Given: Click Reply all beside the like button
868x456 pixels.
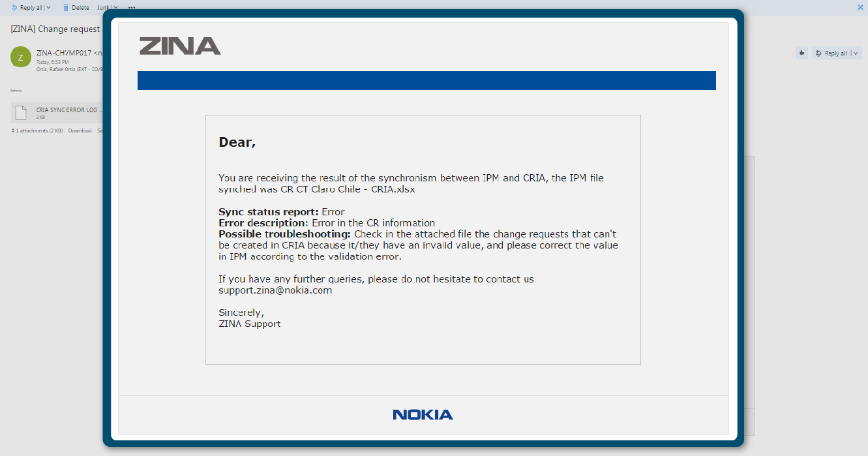Looking at the screenshot, I should [x=833, y=53].
